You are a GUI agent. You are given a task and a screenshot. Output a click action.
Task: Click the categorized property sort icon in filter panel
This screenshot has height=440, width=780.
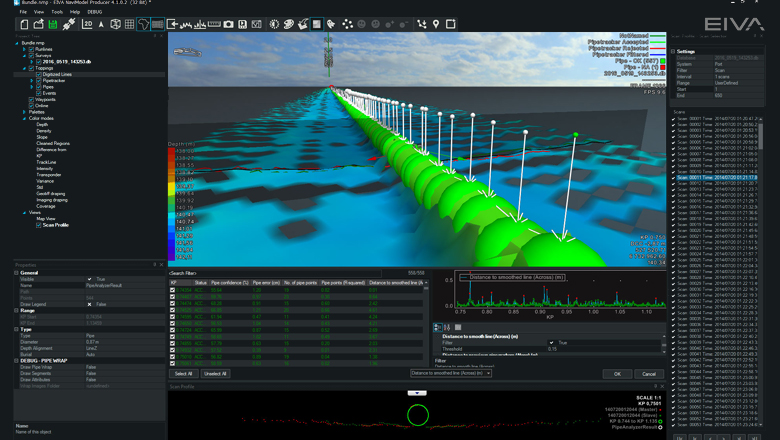click(438, 327)
